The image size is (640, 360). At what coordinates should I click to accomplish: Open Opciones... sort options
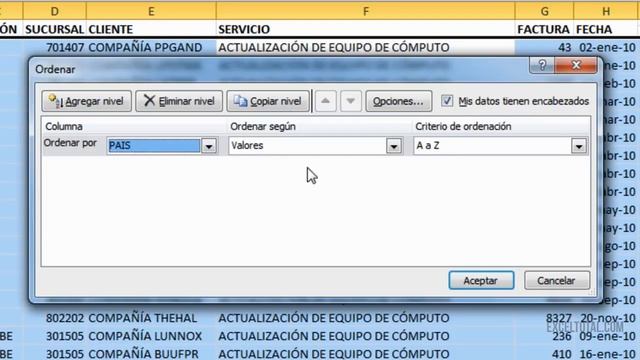coord(399,101)
